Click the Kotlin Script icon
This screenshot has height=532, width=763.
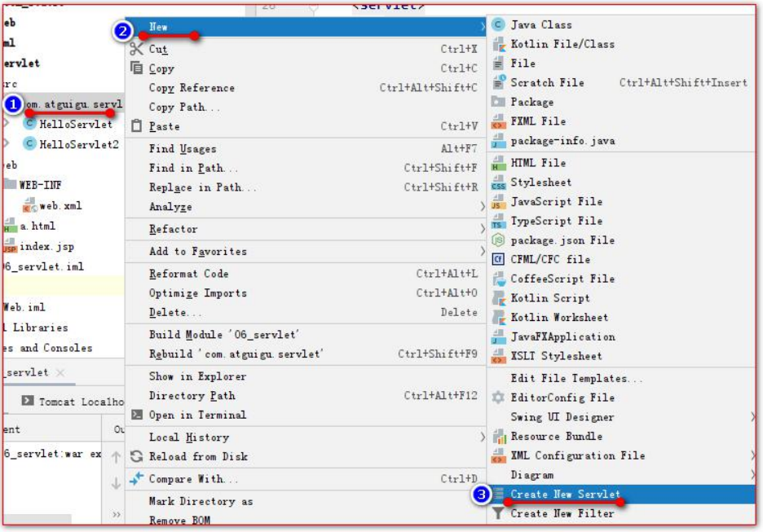498,298
